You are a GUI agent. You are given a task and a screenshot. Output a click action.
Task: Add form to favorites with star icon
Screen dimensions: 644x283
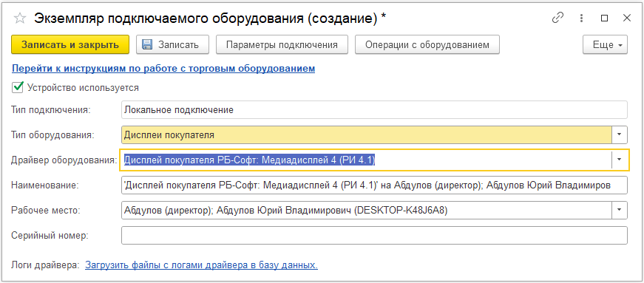(20, 18)
